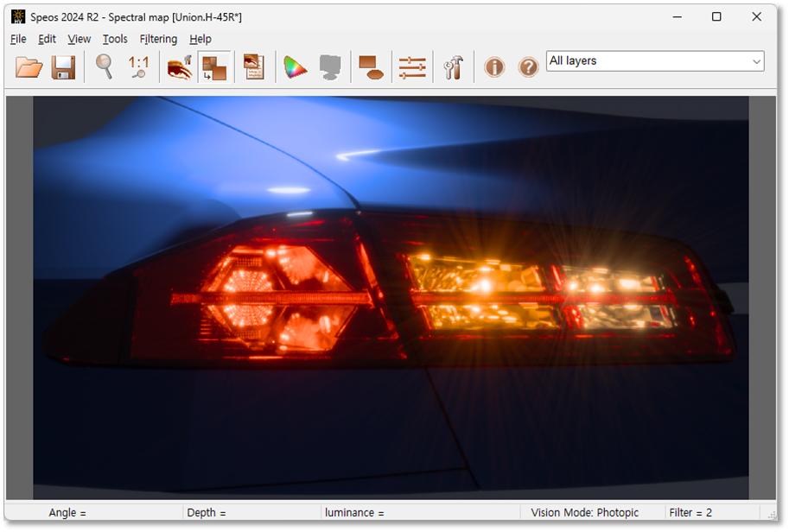Open the image document report icon

[x=254, y=66]
